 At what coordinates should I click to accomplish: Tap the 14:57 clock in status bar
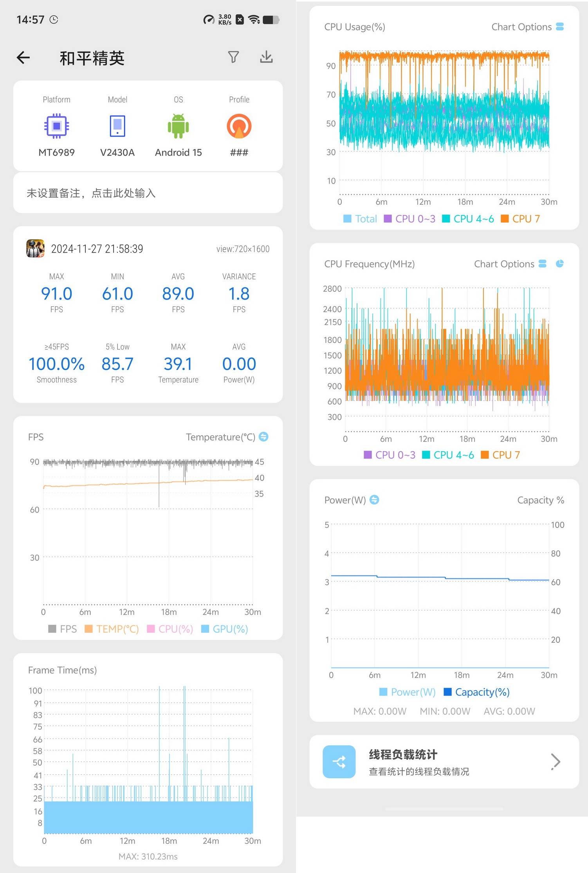coord(30,20)
